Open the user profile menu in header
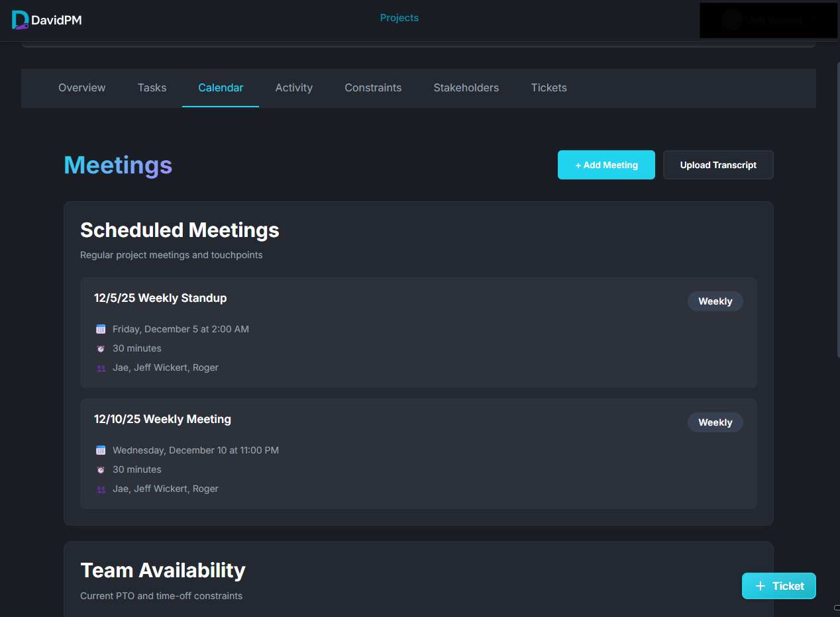This screenshot has width=840, height=617. click(x=768, y=21)
